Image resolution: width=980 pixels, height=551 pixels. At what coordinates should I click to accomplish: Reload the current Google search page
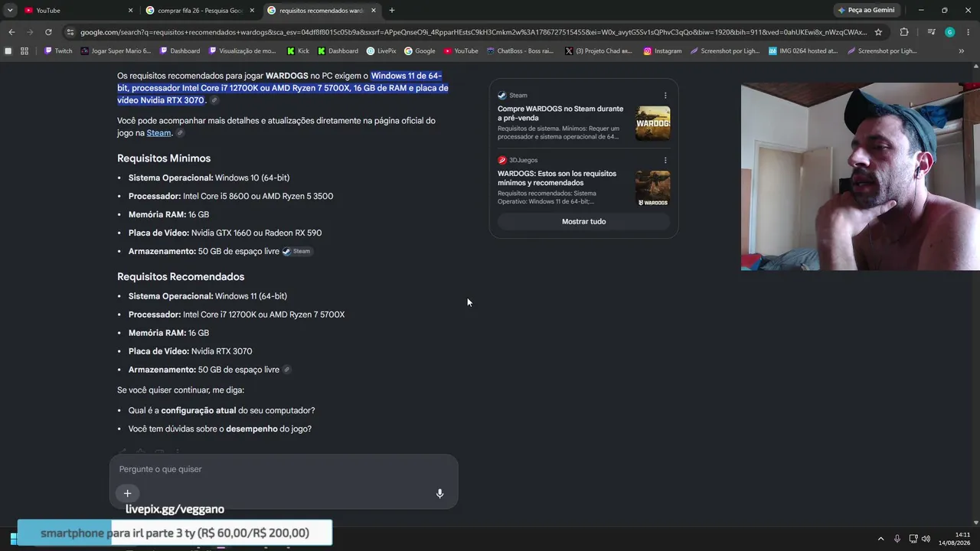click(48, 32)
